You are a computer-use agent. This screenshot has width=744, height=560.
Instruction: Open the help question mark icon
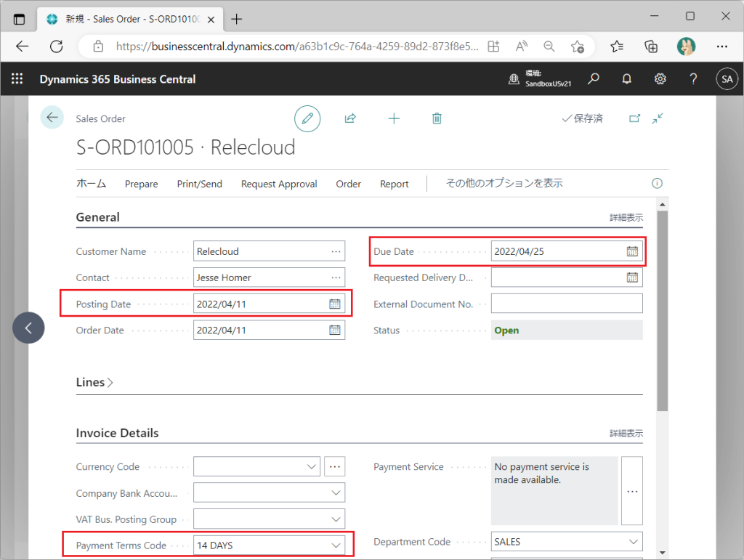tap(693, 78)
